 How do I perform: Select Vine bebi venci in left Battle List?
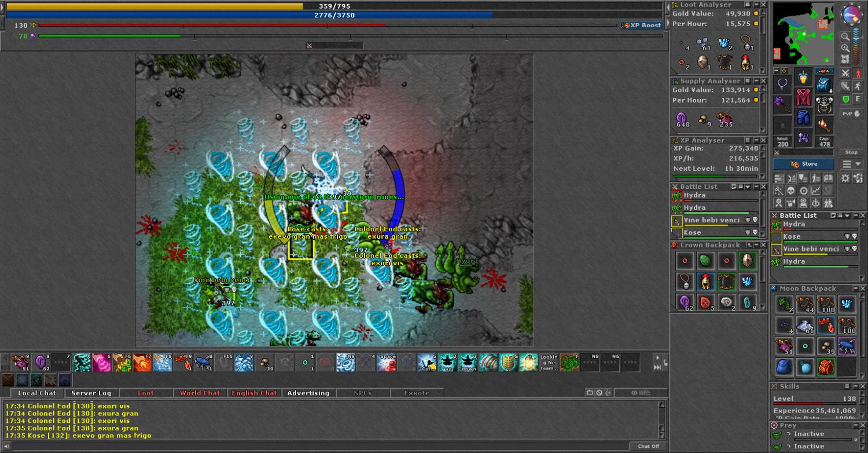[715, 221]
